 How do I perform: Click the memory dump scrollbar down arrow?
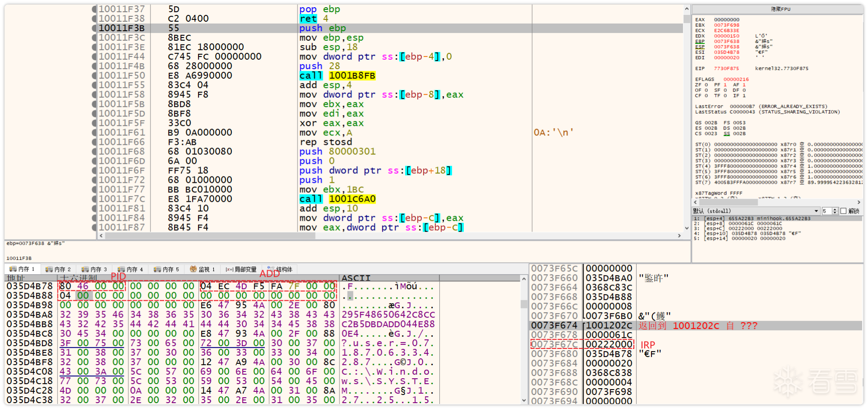coord(524,400)
